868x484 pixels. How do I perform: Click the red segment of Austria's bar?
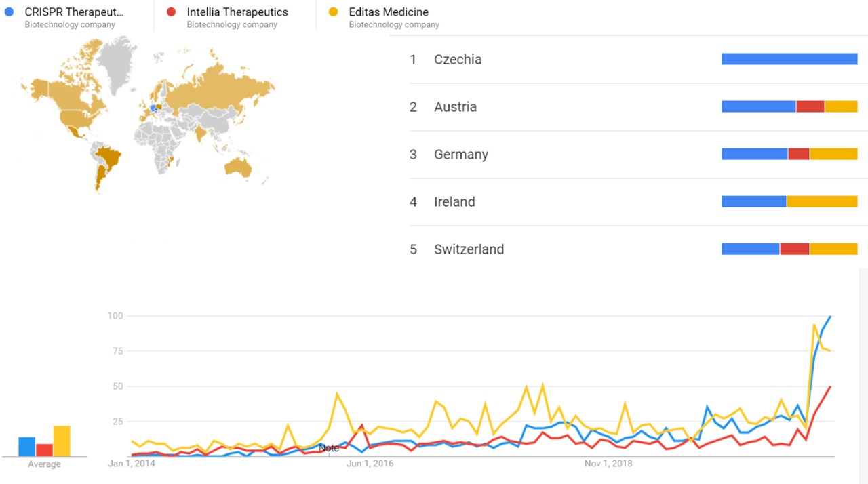810,106
